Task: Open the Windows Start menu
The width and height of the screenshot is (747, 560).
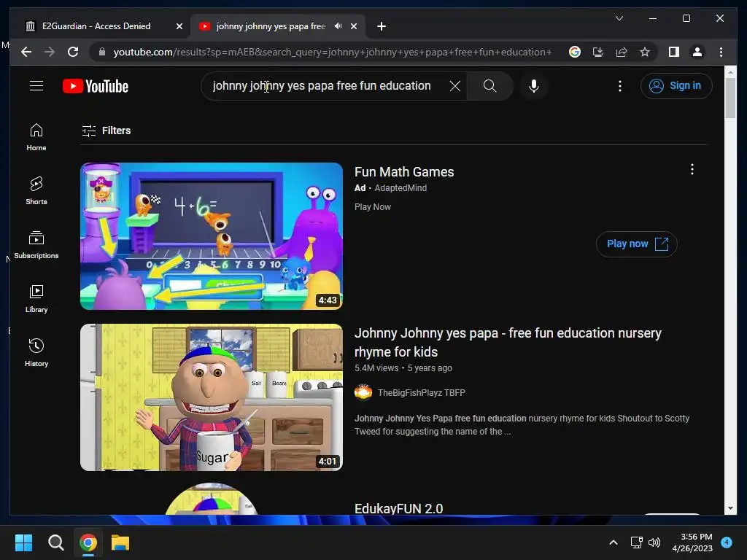Action: pyautogui.click(x=23, y=542)
